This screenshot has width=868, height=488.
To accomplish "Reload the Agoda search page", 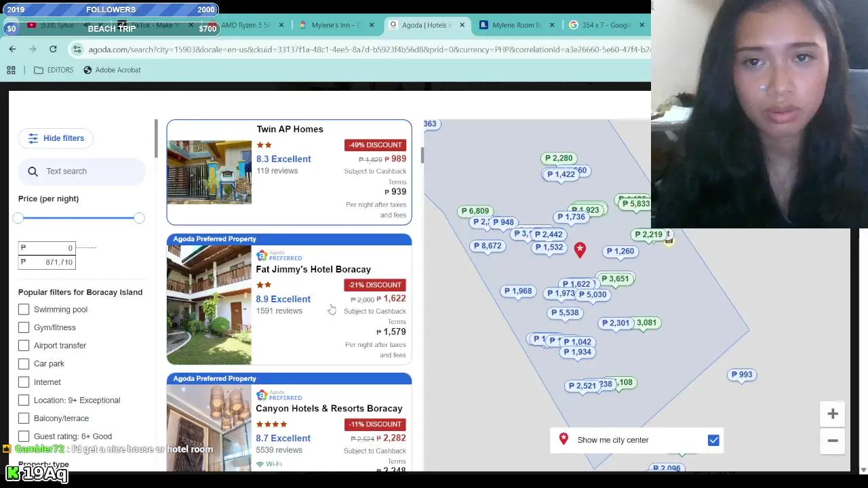I will point(53,49).
